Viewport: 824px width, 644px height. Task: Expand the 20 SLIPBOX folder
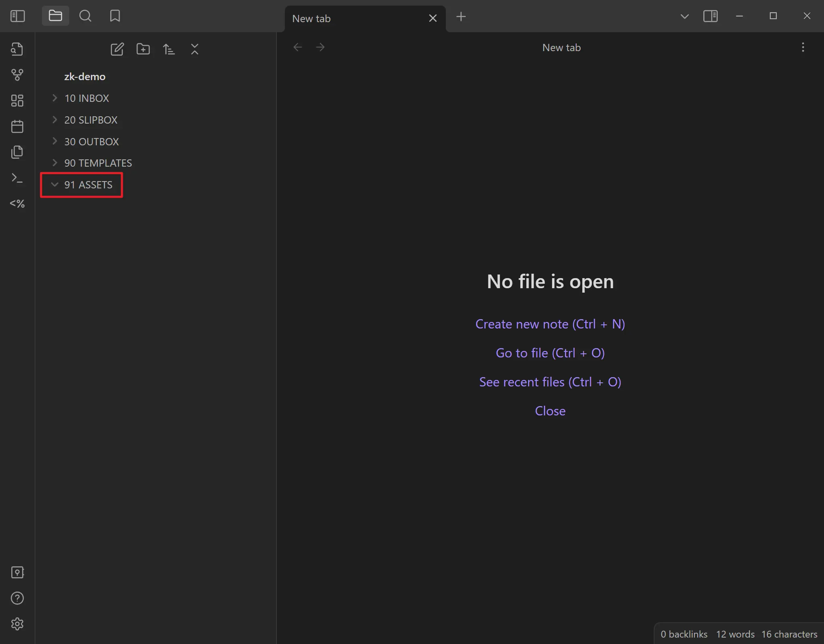pyautogui.click(x=91, y=120)
